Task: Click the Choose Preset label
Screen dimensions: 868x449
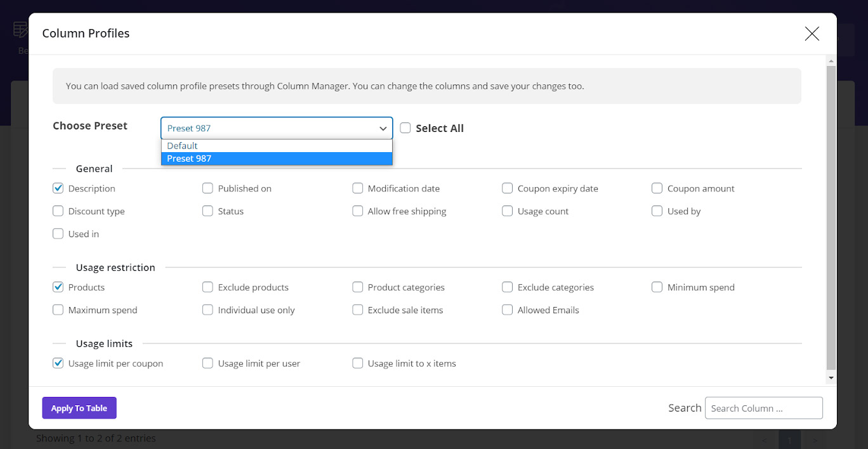Action: click(90, 126)
